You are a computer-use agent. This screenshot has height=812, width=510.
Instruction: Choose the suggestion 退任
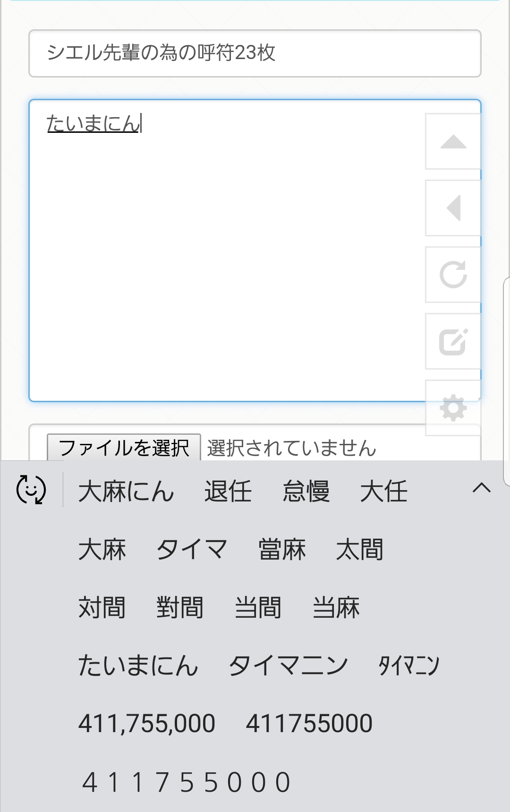coord(228,491)
